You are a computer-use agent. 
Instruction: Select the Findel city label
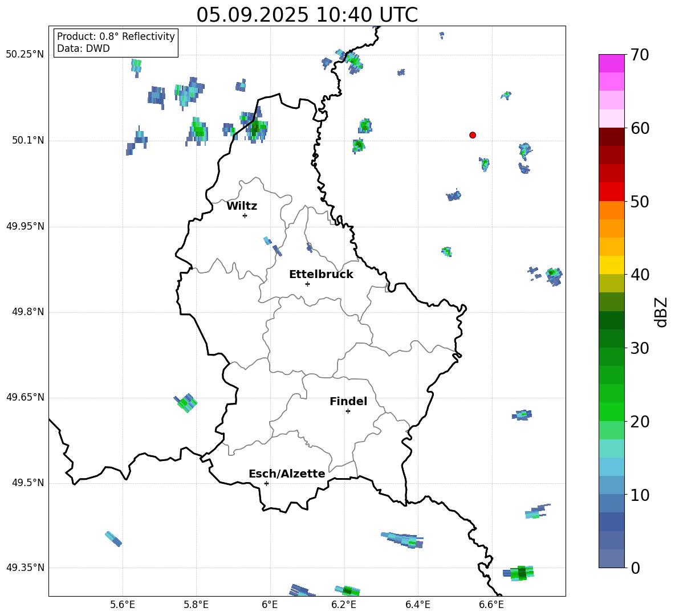[348, 402]
